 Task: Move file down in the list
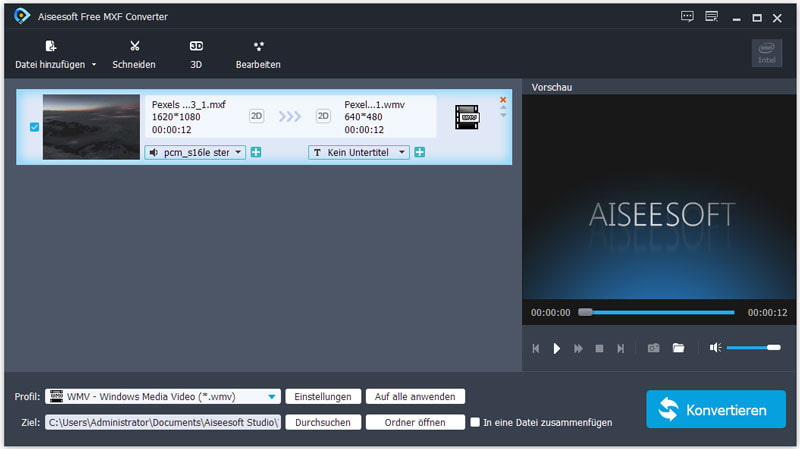click(504, 115)
